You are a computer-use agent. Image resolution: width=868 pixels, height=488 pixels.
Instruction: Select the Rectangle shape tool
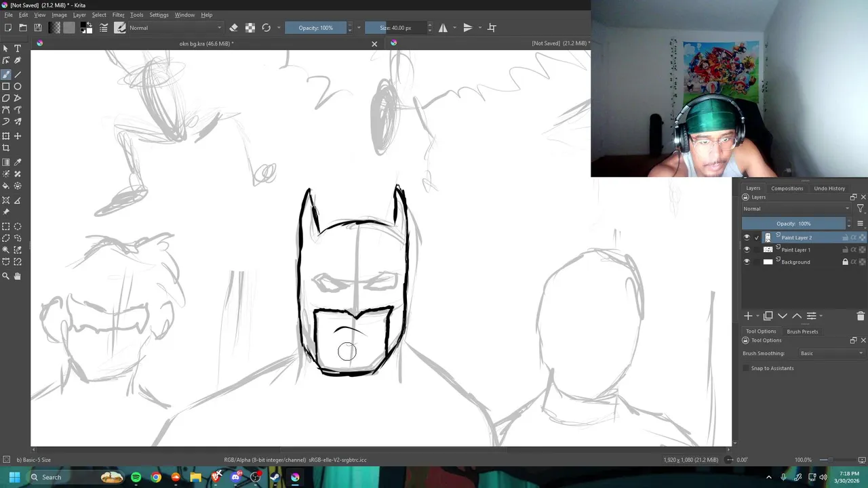tap(6, 86)
